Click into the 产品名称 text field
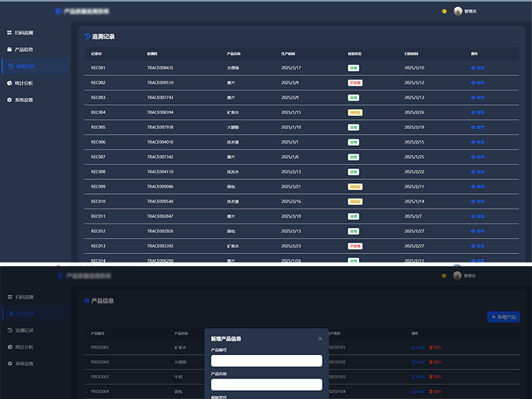Image resolution: width=532 pixels, height=399 pixels. [x=266, y=384]
